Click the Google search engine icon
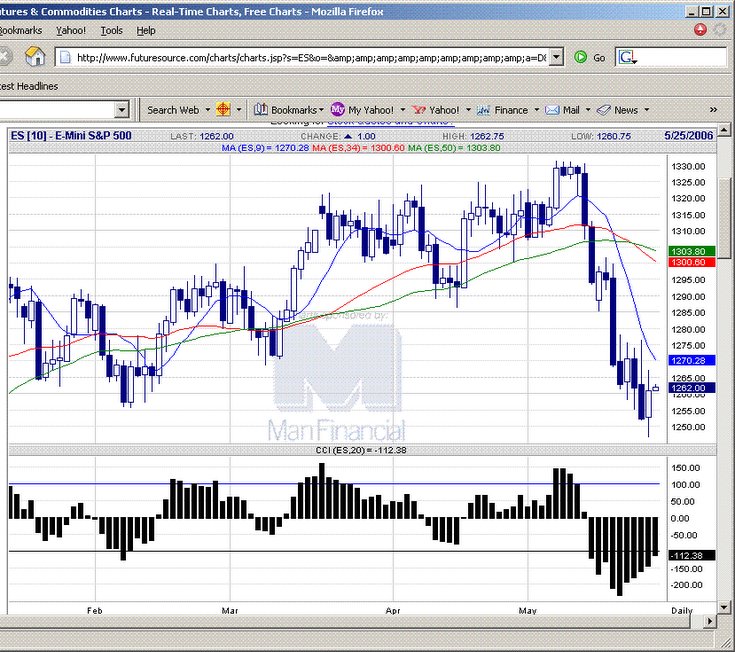735x652 pixels. click(x=627, y=58)
